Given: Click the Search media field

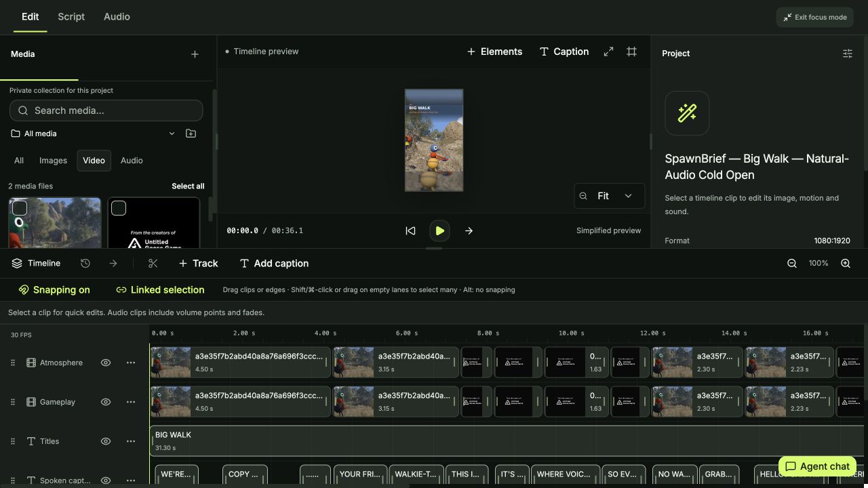Looking at the screenshot, I should pyautogui.click(x=106, y=110).
